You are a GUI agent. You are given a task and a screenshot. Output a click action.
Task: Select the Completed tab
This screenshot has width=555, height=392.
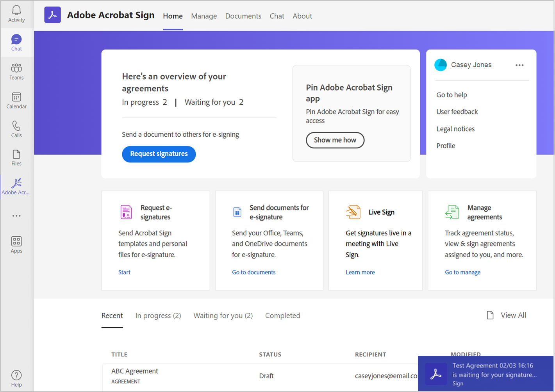tap(283, 315)
